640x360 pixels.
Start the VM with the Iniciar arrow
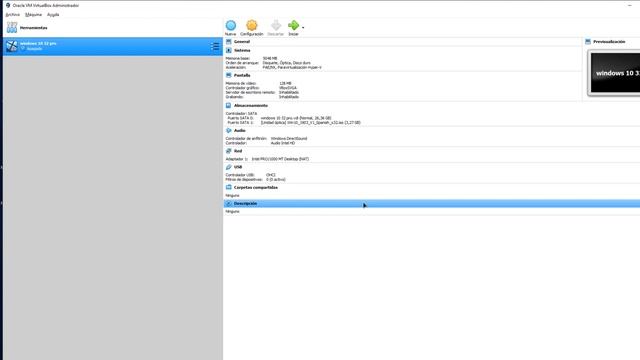tap(293, 25)
